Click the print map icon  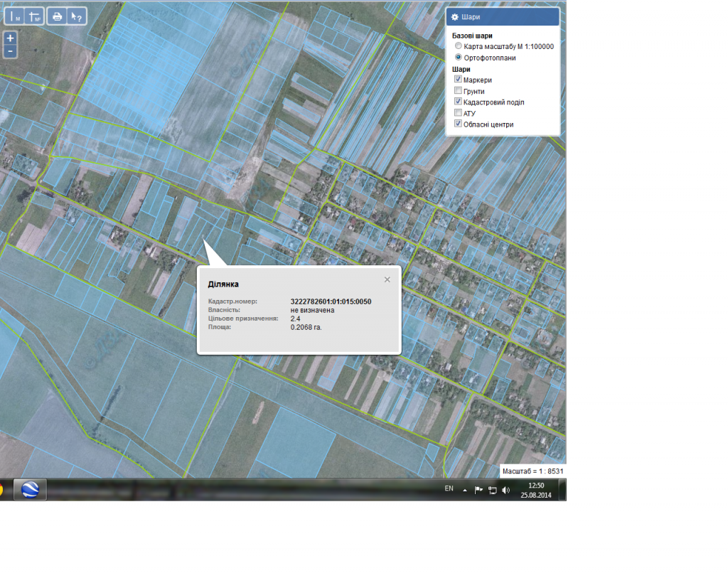[x=58, y=16]
